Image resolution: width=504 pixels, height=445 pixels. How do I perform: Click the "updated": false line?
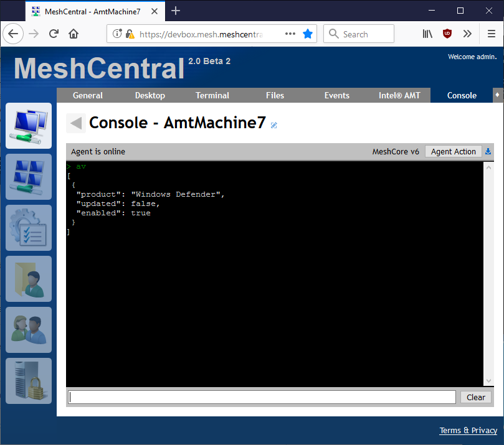(x=118, y=204)
